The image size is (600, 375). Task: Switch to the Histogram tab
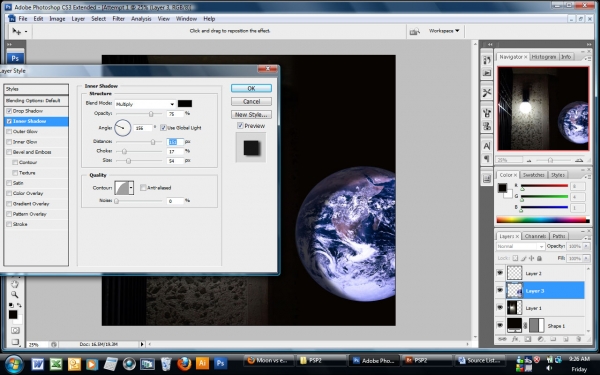click(544, 57)
